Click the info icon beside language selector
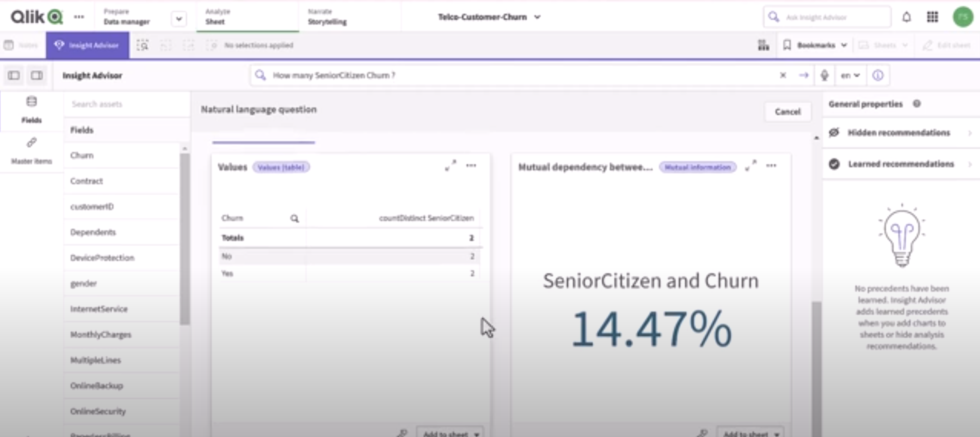 click(878, 75)
